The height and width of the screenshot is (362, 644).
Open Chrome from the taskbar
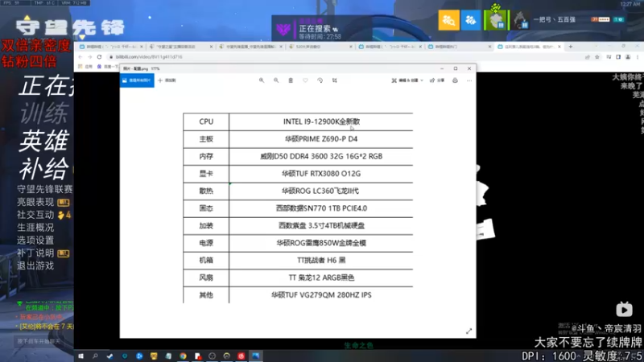(183, 356)
